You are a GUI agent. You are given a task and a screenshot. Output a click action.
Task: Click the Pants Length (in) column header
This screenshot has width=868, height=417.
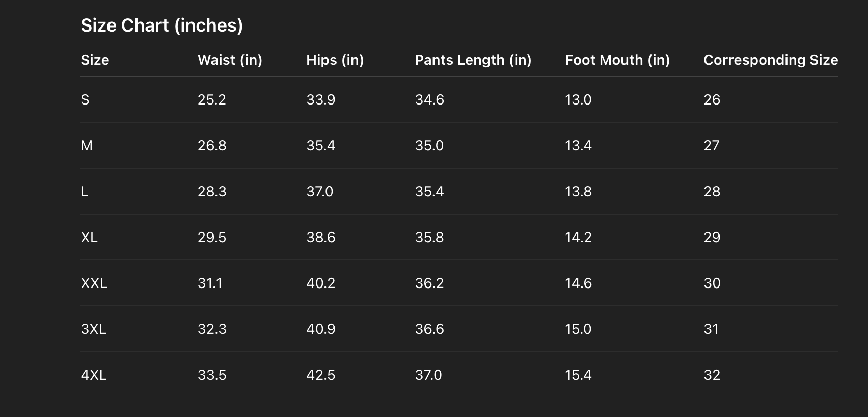tap(473, 60)
